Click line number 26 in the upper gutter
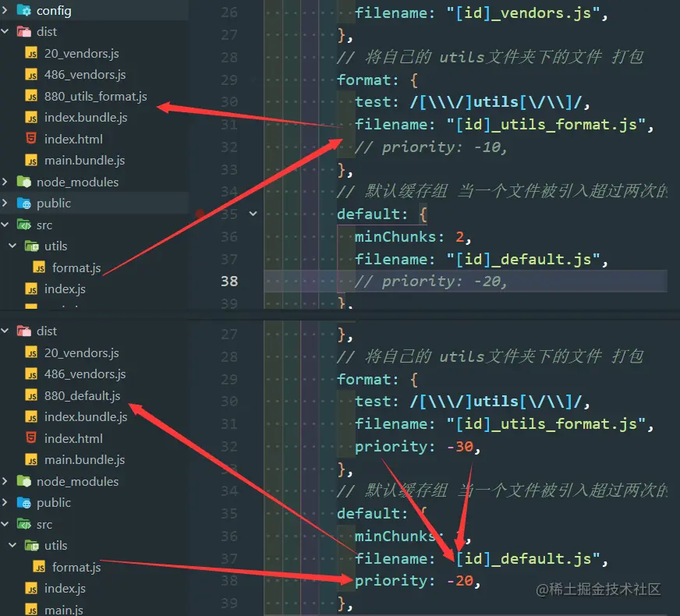Viewport: 680px width, 616px height. click(229, 12)
